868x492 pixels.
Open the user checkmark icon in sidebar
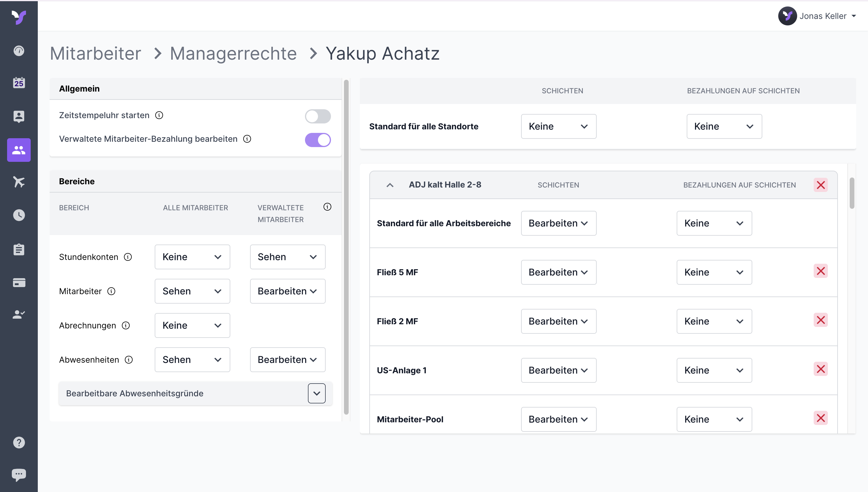(x=19, y=314)
